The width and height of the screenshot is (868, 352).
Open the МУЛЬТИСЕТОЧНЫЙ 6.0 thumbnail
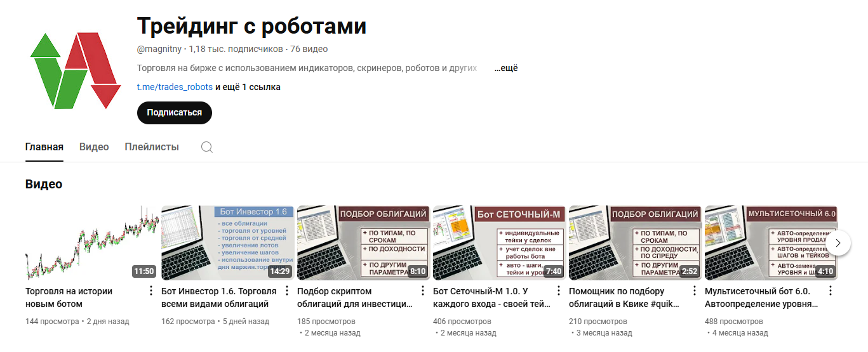pos(771,243)
